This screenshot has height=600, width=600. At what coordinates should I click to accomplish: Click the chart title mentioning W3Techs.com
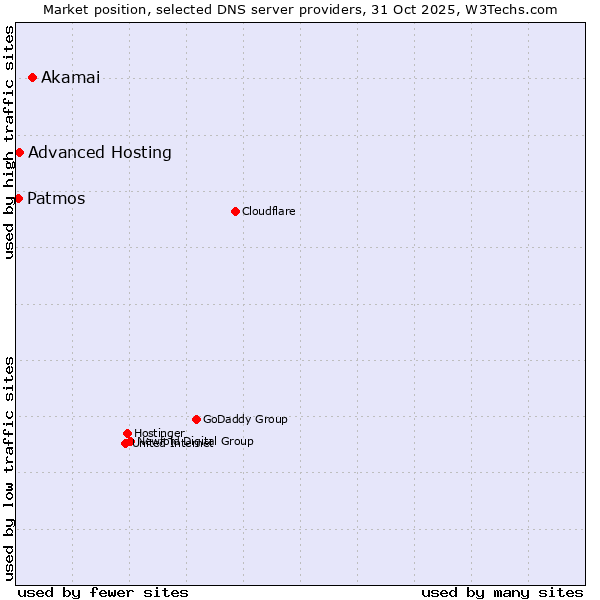click(300, 9)
